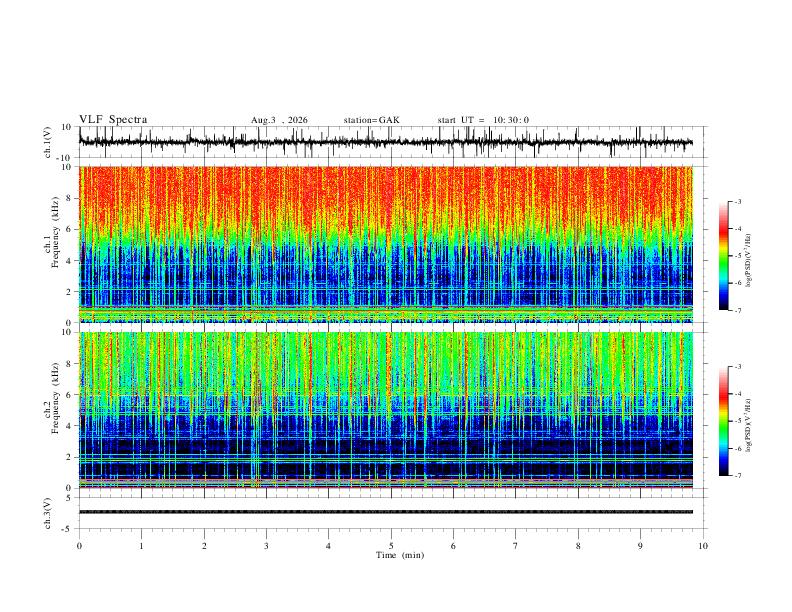This screenshot has height=612, width=792.
Task: Click the ch.1 Frequency (kHz) axis label
Action: [x=52, y=244]
